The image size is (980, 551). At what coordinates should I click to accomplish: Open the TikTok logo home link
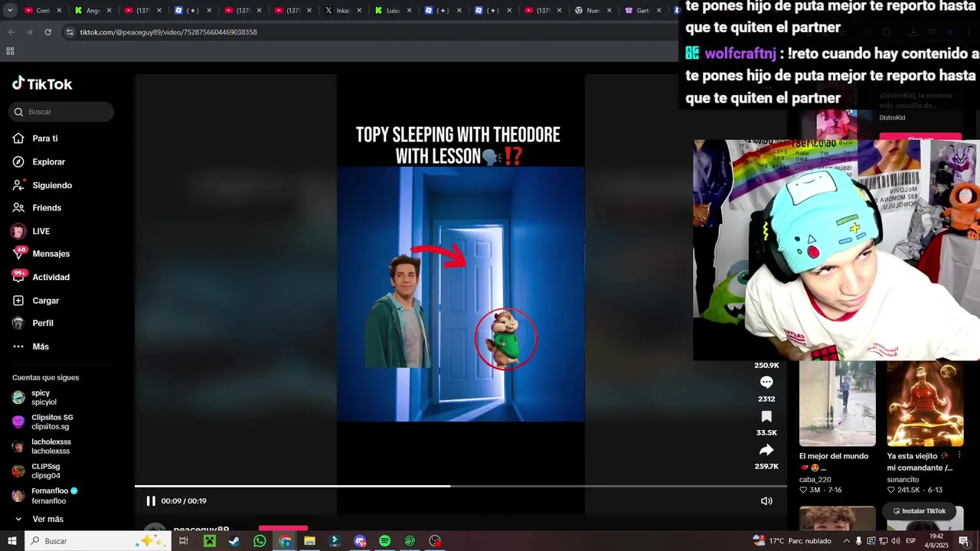42,84
